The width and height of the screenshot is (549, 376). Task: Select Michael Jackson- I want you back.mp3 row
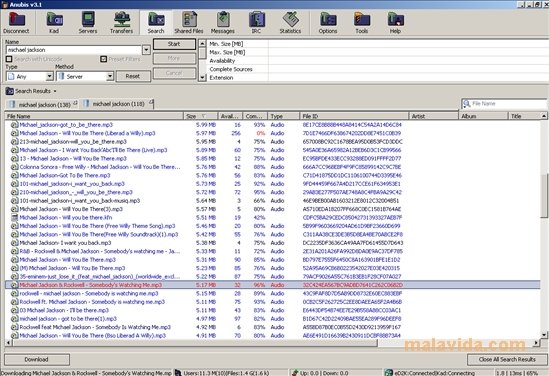click(x=272, y=243)
